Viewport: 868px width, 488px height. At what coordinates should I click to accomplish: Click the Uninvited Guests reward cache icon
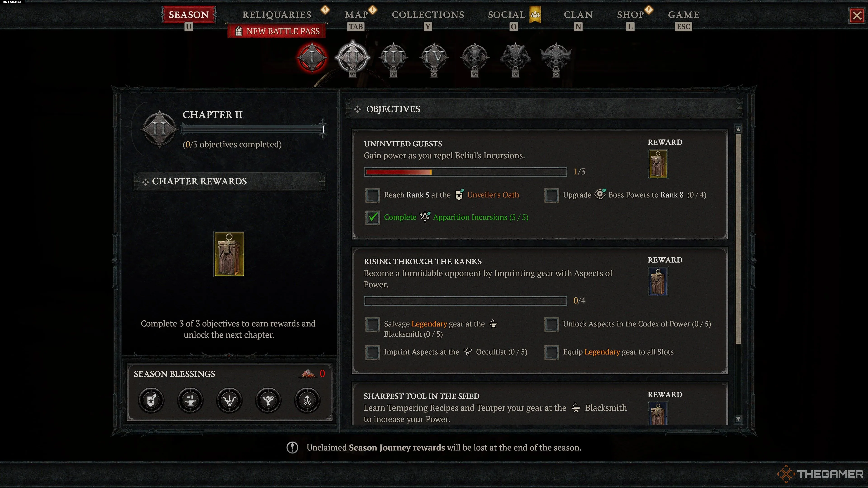pyautogui.click(x=658, y=164)
